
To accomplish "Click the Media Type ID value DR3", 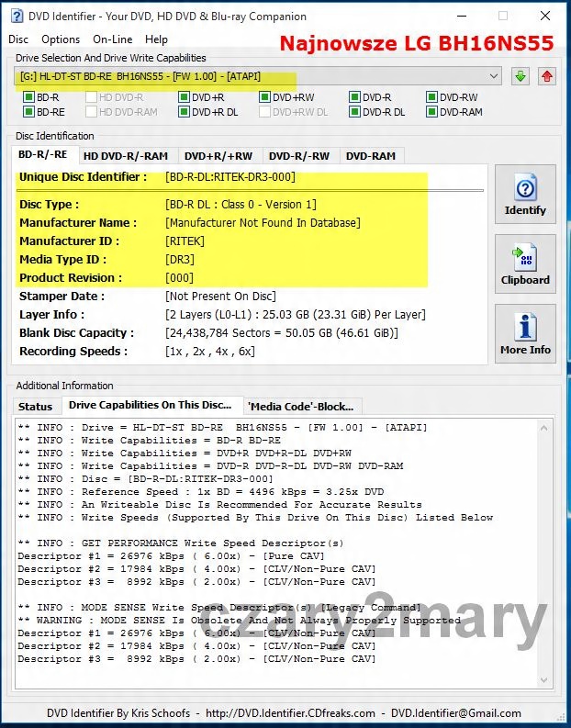I will click(180, 260).
